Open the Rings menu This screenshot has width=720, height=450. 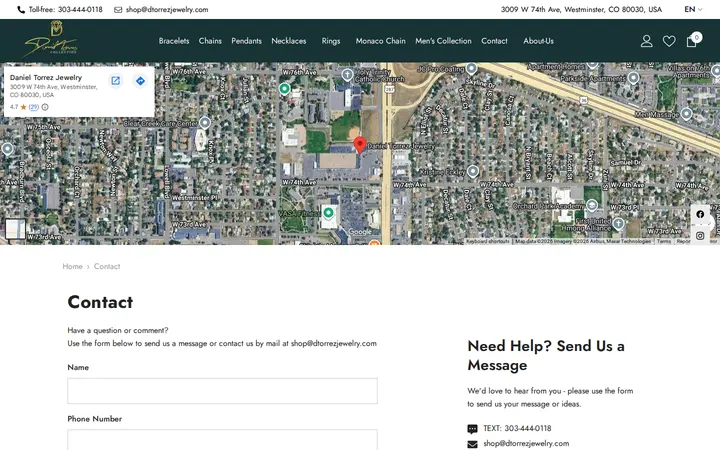(331, 41)
